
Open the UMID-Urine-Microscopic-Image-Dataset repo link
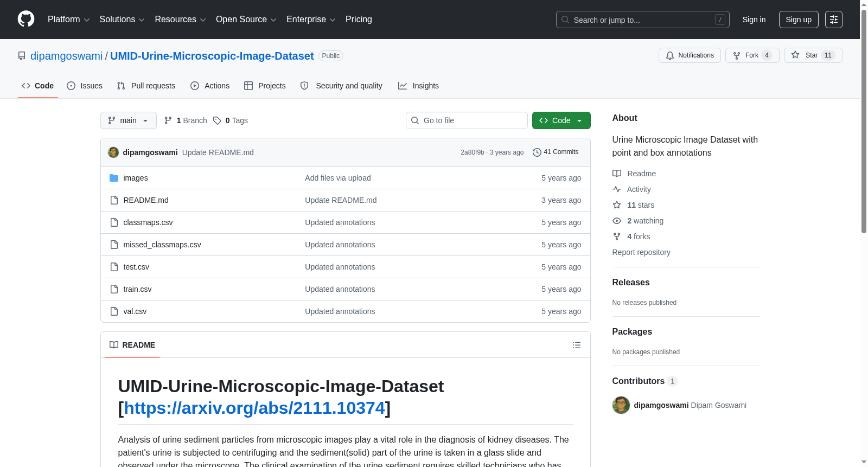(x=212, y=56)
